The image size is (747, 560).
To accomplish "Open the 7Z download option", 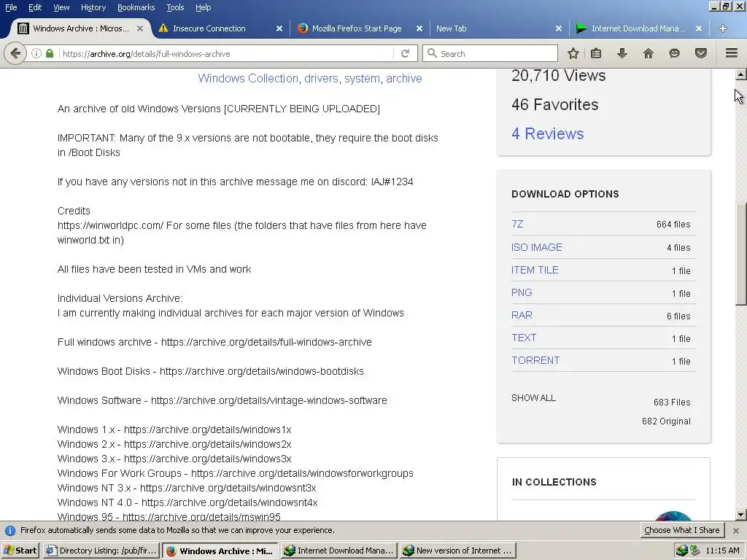I will coord(517,224).
